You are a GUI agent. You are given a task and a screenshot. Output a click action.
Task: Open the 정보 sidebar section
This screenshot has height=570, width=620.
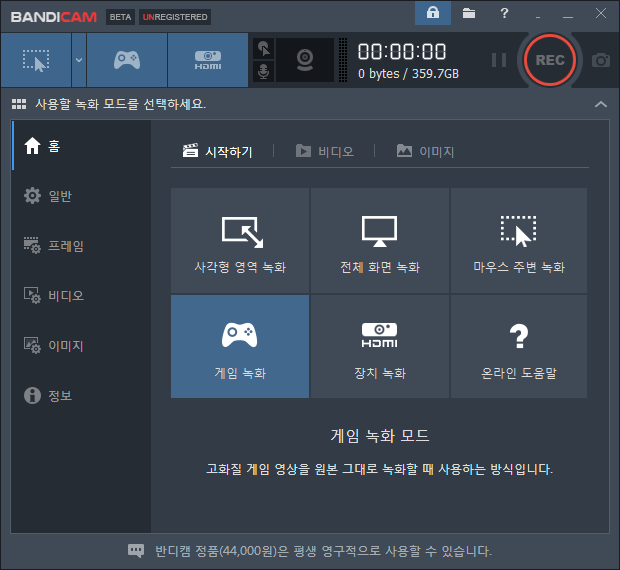(x=81, y=395)
